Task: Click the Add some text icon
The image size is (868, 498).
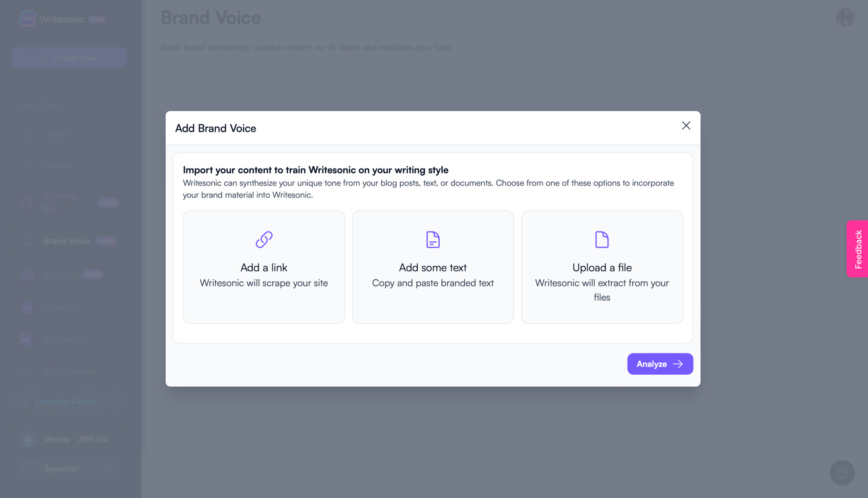Action: 433,238
